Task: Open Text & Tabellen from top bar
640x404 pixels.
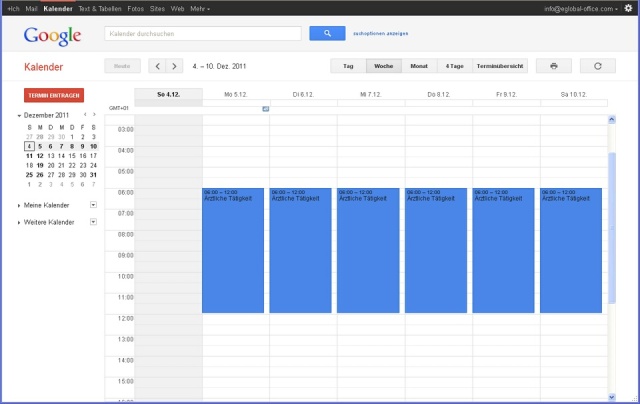Action: click(x=100, y=9)
